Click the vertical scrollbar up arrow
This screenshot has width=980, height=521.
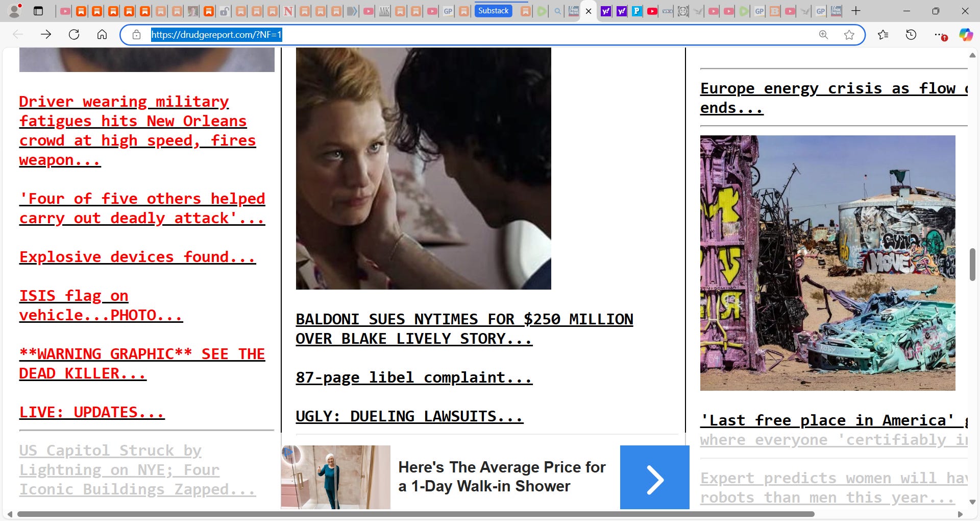tap(972, 55)
